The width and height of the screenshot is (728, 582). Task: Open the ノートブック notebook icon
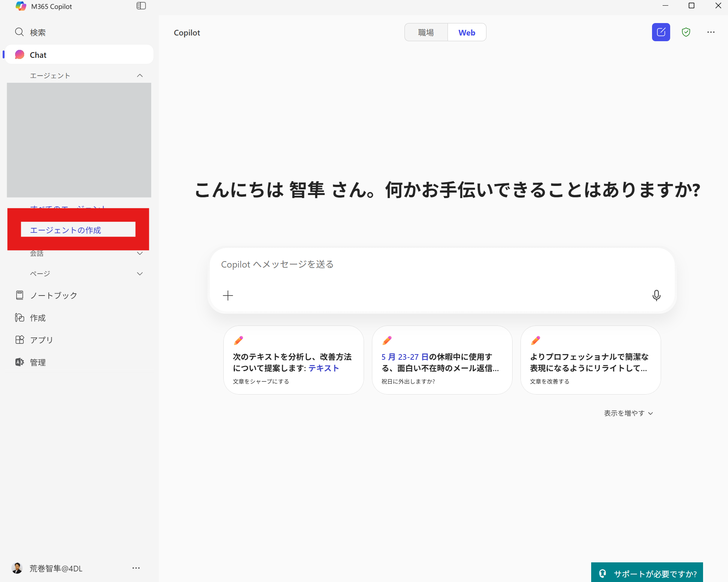tap(20, 295)
